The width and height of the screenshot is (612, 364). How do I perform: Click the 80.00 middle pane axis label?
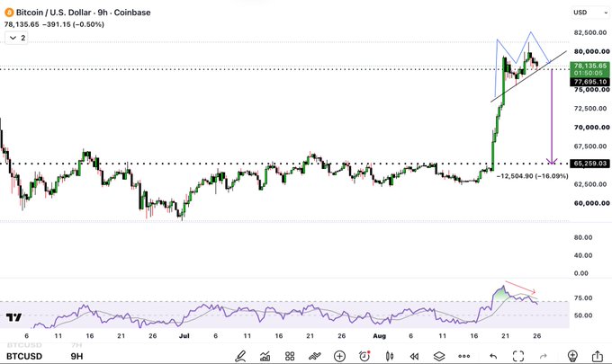583,237
